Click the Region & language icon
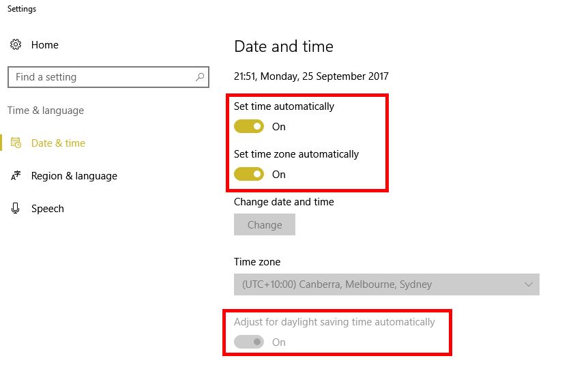The width and height of the screenshot is (588, 367). point(16,176)
